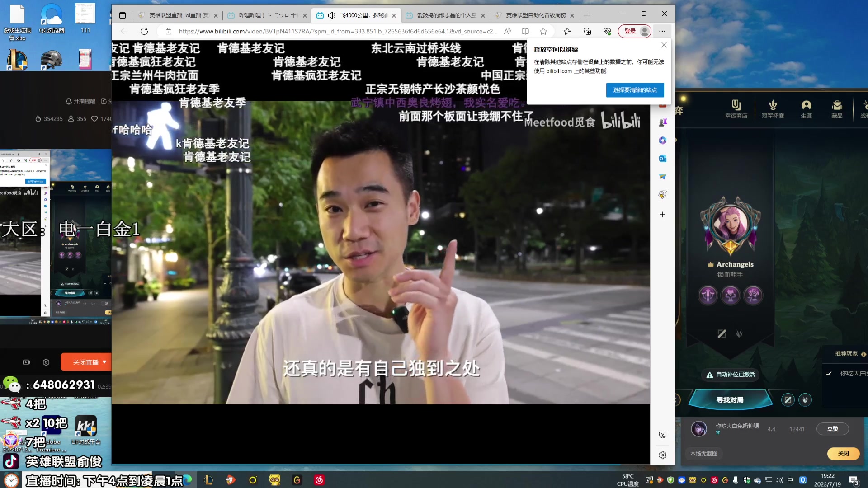The height and width of the screenshot is (488, 868).
Task: Open 幸运商店 in League client
Action: coord(736,109)
